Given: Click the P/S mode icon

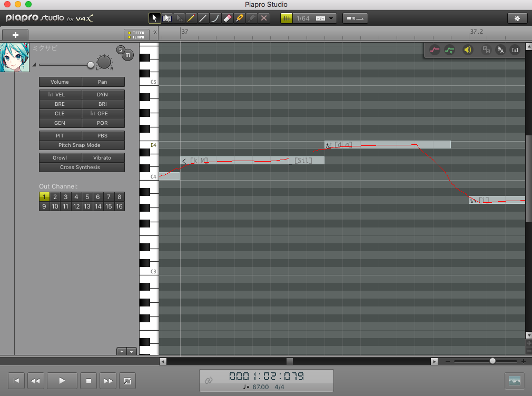Looking at the screenshot, I should click(486, 50).
